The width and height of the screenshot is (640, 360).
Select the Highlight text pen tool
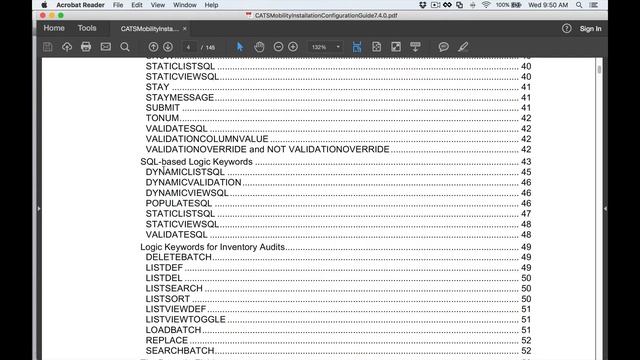click(x=463, y=47)
